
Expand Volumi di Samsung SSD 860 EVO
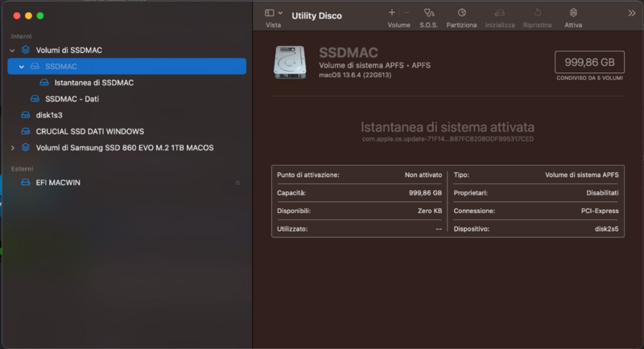point(12,148)
